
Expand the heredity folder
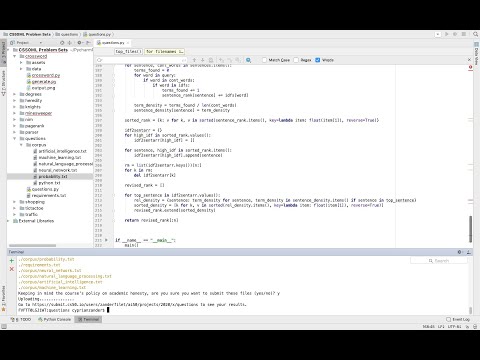coord(15,101)
